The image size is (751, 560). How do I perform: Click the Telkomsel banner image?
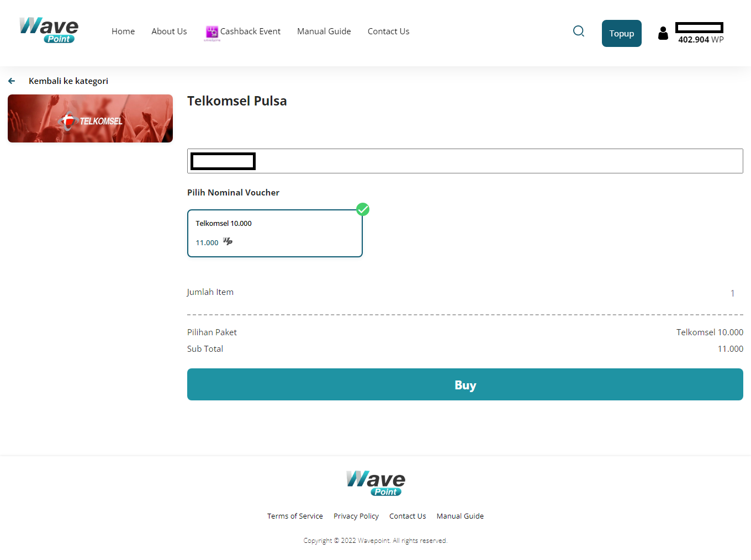coord(90,119)
